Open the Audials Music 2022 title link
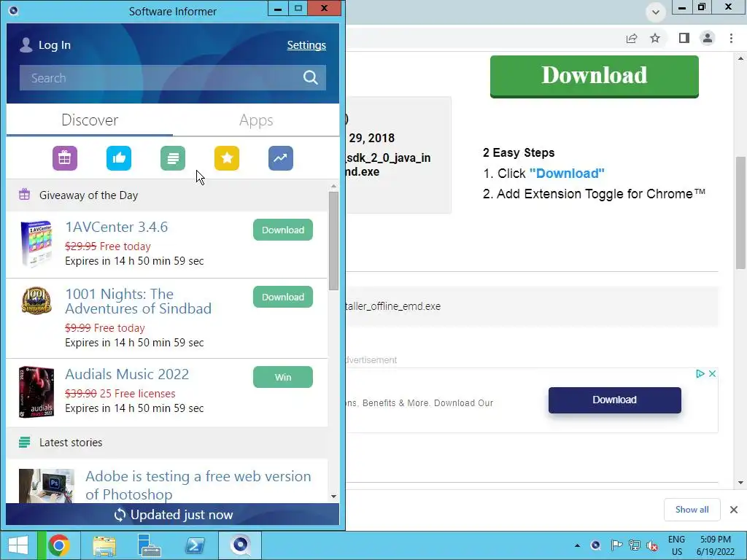This screenshot has height=560, width=747. [x=127, y=374]
